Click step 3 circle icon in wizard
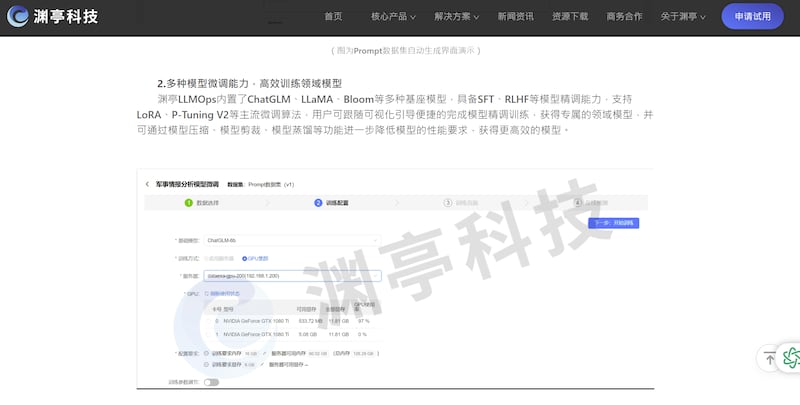 (x=448, y=202)
